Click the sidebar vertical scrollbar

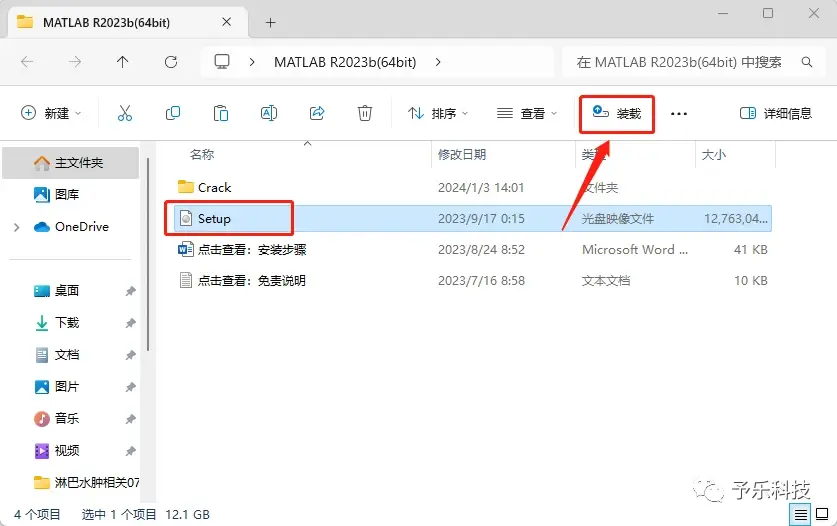(148, 254)
